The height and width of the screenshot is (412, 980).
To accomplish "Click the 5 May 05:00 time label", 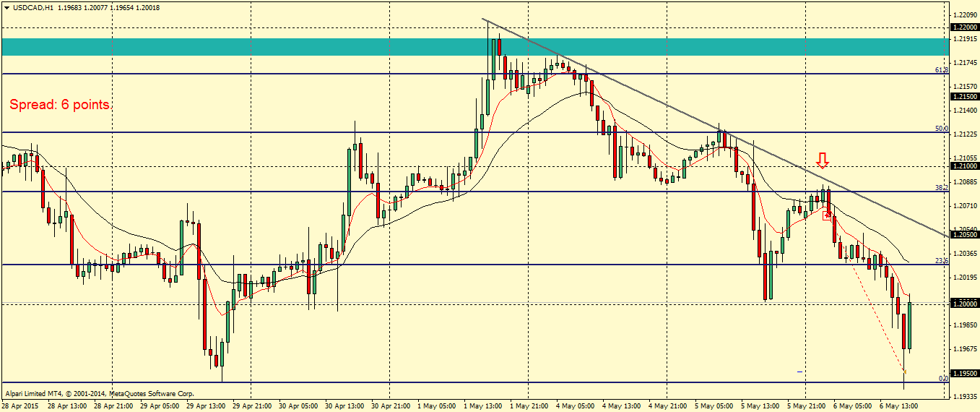I will click(714, 406).
